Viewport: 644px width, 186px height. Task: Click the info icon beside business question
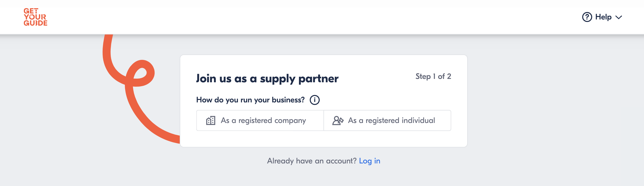(x=314, y=100)
